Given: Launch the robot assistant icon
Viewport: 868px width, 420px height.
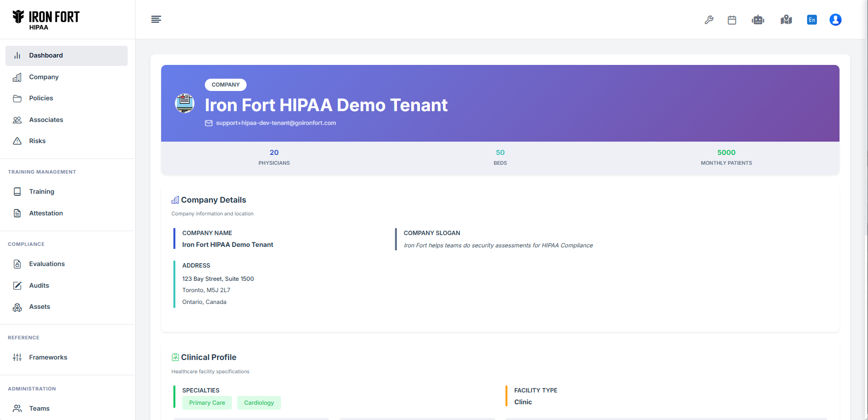Looking at the screenshot, I should coord(758,20).
